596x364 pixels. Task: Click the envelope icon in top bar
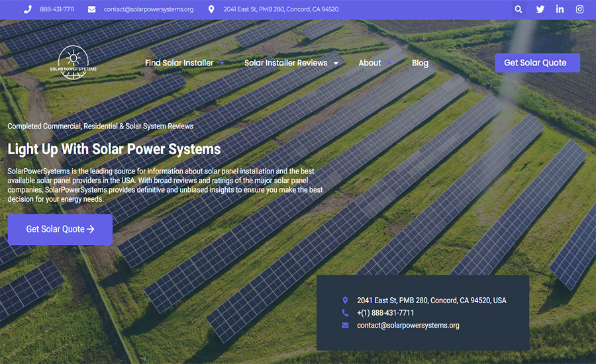point(91,9)
